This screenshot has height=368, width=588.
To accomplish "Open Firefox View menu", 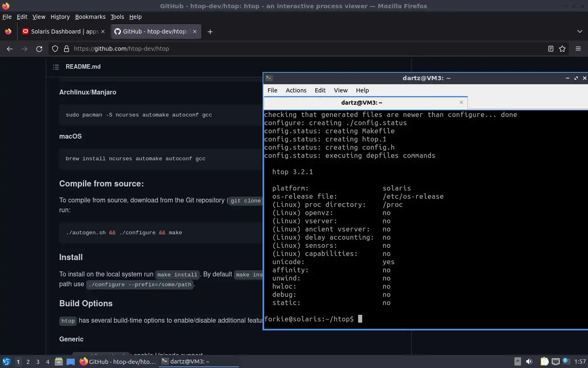I will (x=39, y=17).
